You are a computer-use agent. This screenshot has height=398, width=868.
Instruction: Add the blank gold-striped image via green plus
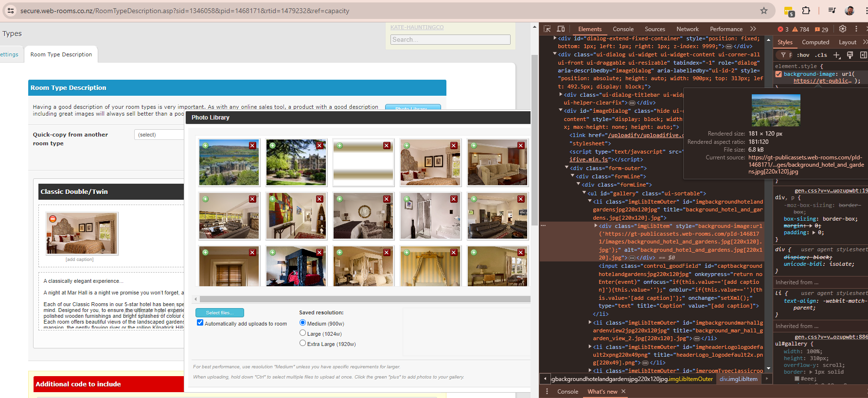pos(340,146)
